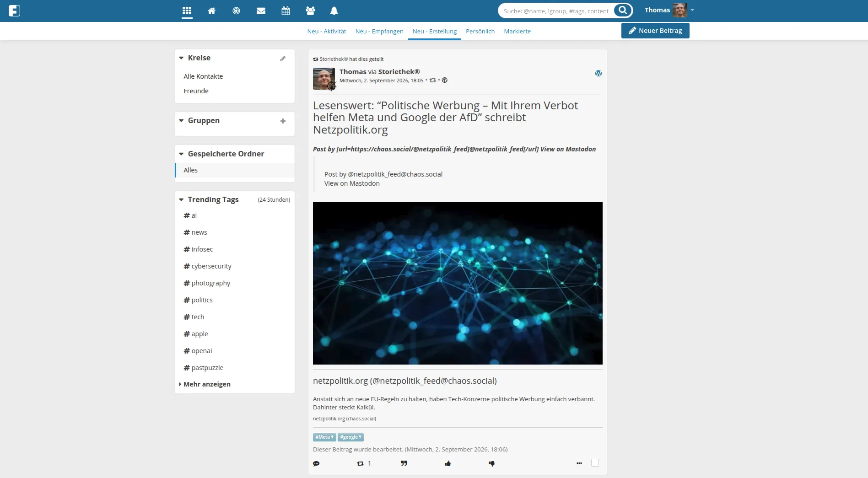The width and height of the screenshot is (868, 478).
Task: Open Thomas author name link
Action: point(353,72)
